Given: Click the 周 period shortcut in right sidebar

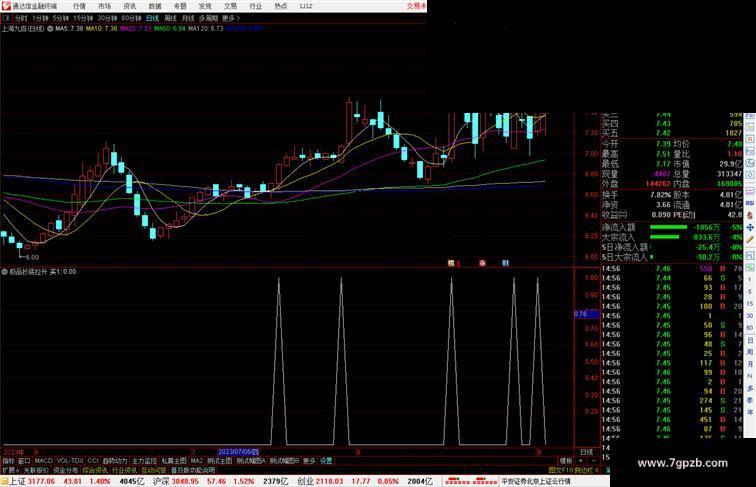Looking at the screenshot, I should [750, 352].
